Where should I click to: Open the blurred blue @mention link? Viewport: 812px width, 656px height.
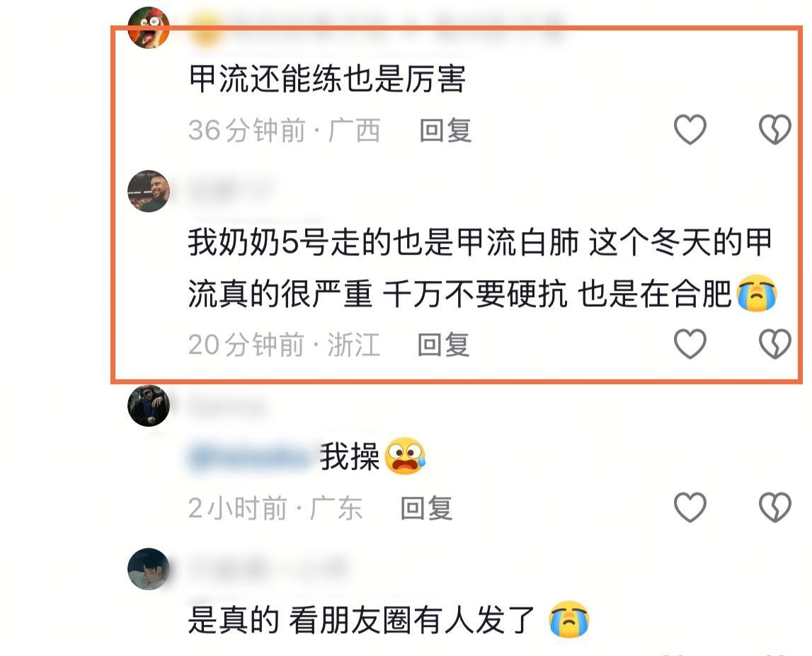pos(250,456)
